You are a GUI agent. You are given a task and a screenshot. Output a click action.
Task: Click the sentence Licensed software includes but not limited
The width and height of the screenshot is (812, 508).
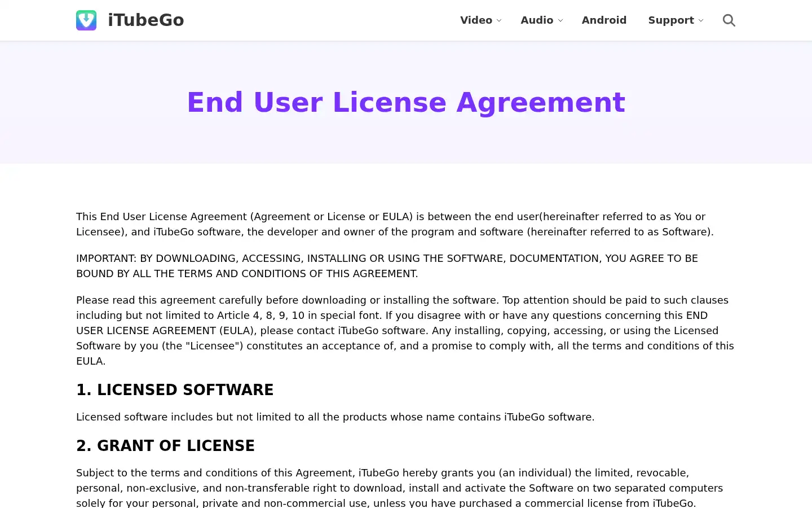[x=335, y=417]
